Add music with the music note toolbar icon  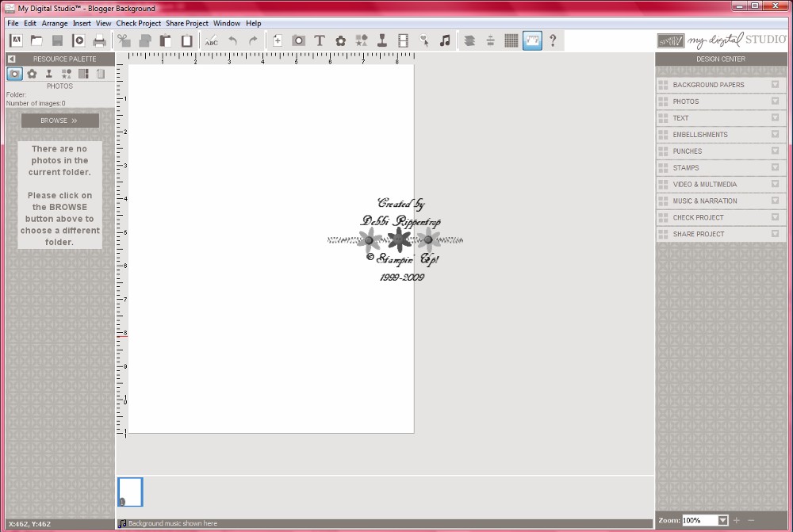(x=445, y=40)
